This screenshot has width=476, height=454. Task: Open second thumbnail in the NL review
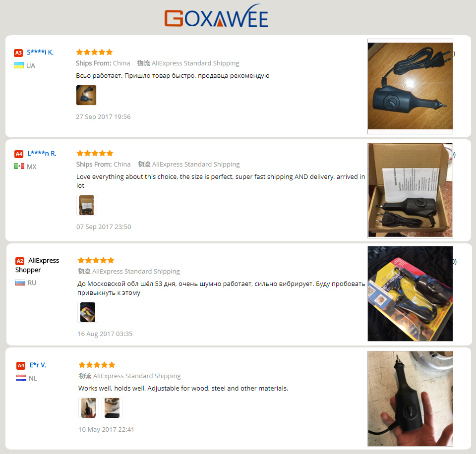click(x=112, y=408)
